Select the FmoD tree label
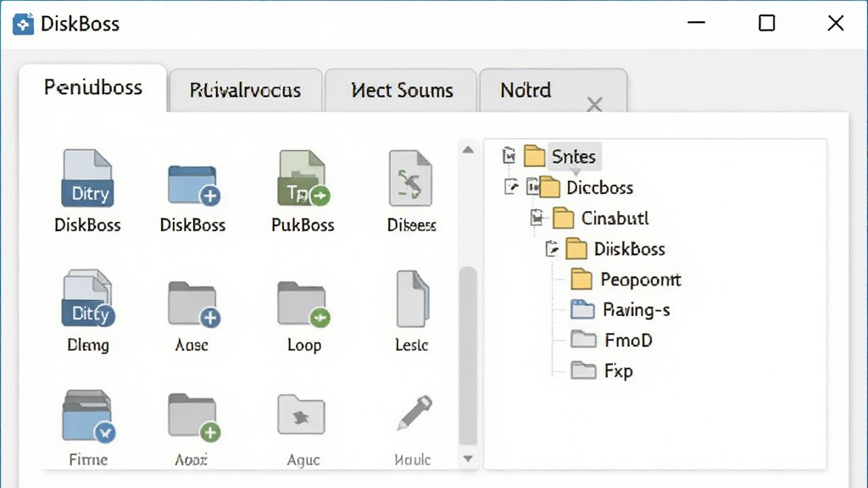Screen dimensions: 868x488 pyautogui.click(x=628, y=340)
